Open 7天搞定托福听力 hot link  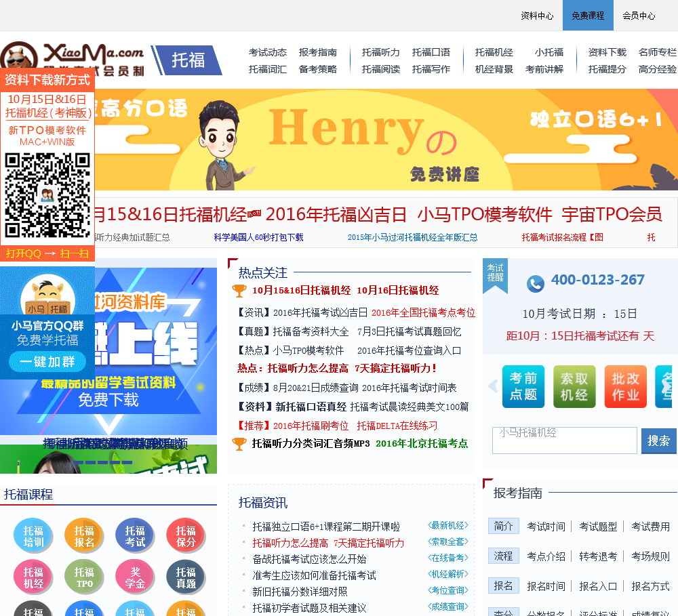[x=396, y=368]
